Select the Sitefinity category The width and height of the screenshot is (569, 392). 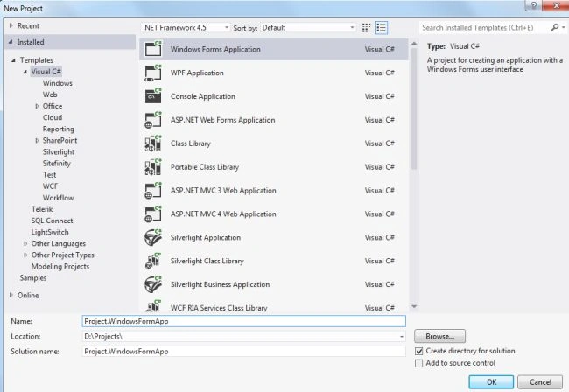(x=57, y=163)
